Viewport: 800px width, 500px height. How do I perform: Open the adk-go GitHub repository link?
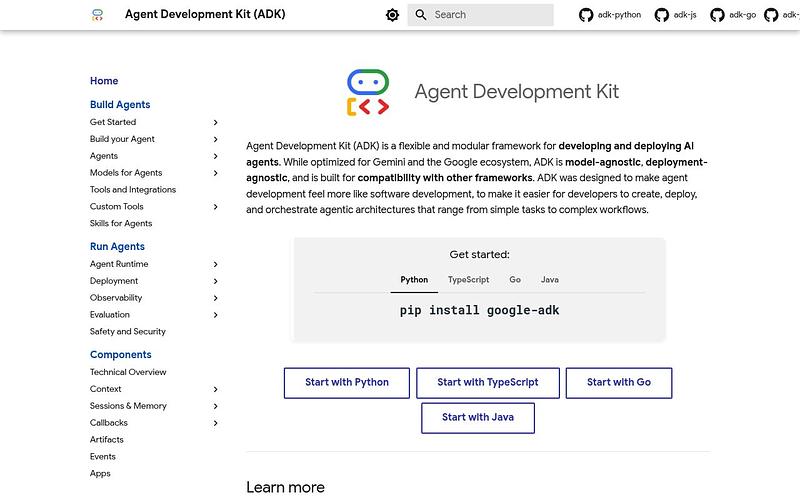(x=733, y=15)
